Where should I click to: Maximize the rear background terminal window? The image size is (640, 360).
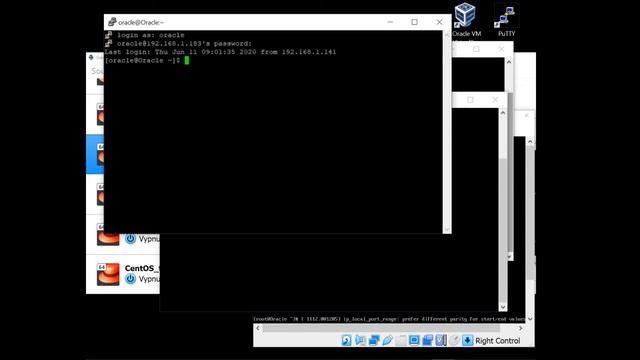[476, 49]
